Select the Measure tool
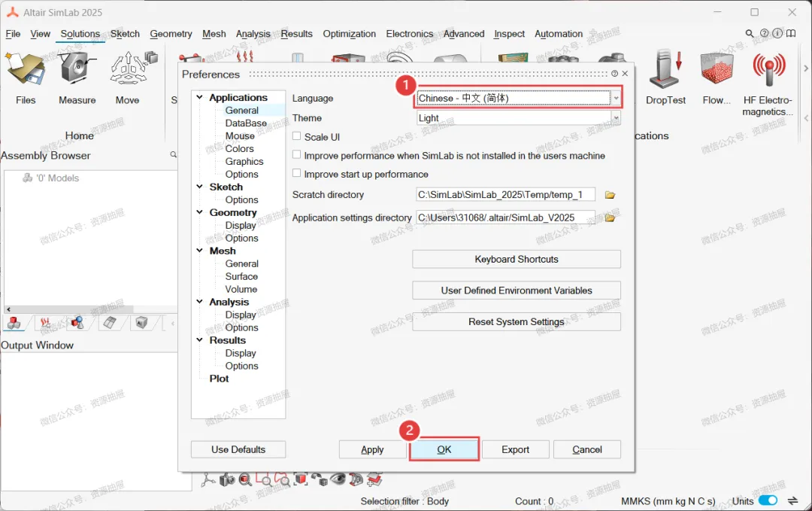Viewport: 812px width, 511px height. (77, 78)
